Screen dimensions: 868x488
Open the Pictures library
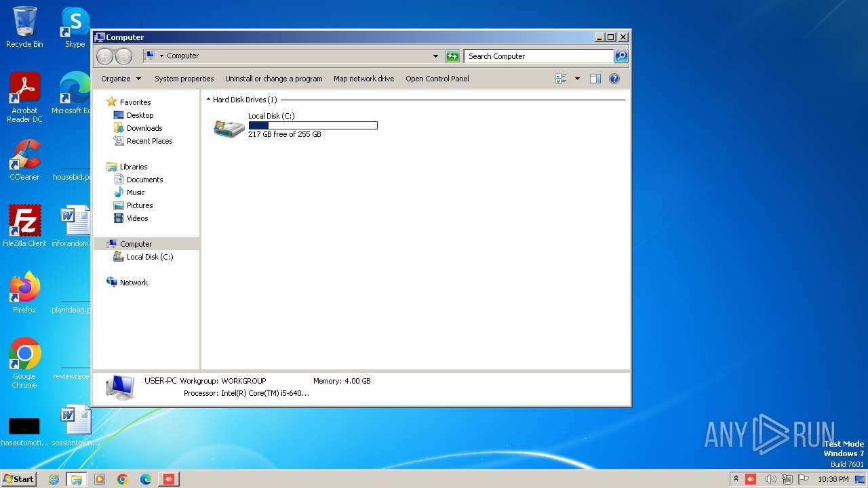(140, 205)
